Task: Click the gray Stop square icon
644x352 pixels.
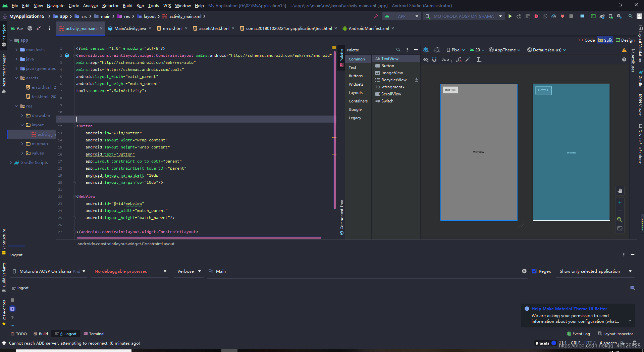Action: point(571,16)
